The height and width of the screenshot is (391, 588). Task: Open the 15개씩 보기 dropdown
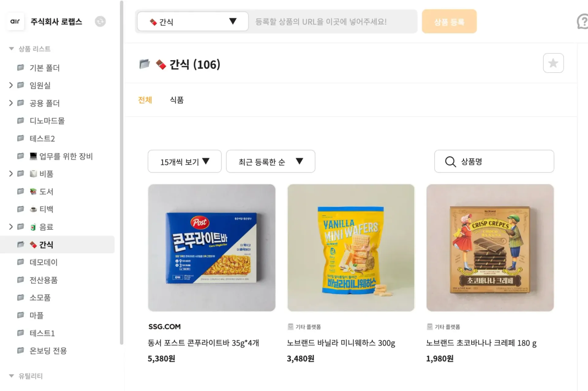pyautogui.click(x=184, y=162)
